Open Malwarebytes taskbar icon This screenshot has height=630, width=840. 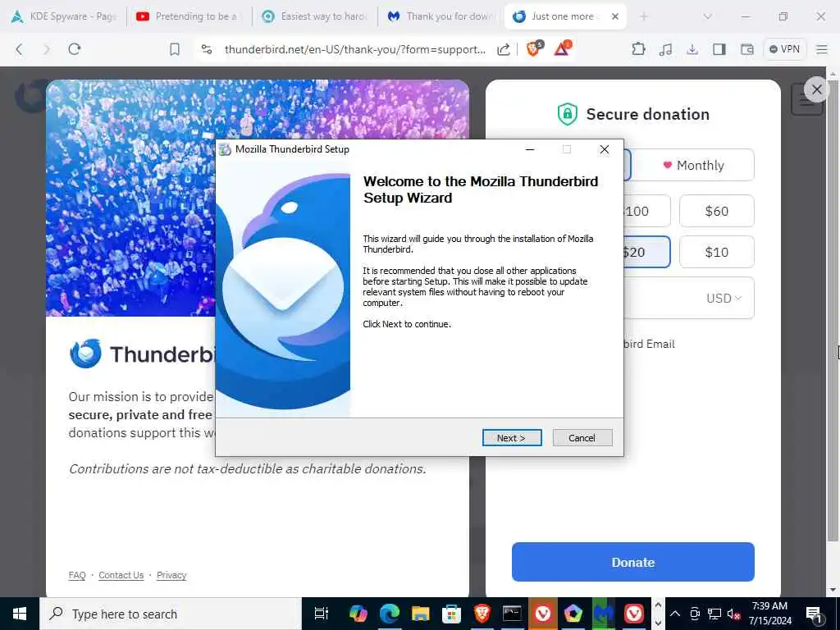[603, 614]
